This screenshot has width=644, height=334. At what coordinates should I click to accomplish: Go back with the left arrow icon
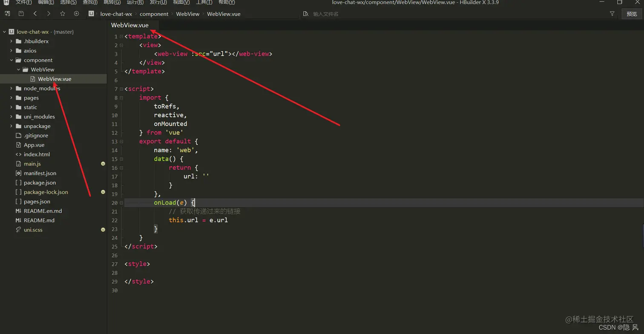coord(35,14)
